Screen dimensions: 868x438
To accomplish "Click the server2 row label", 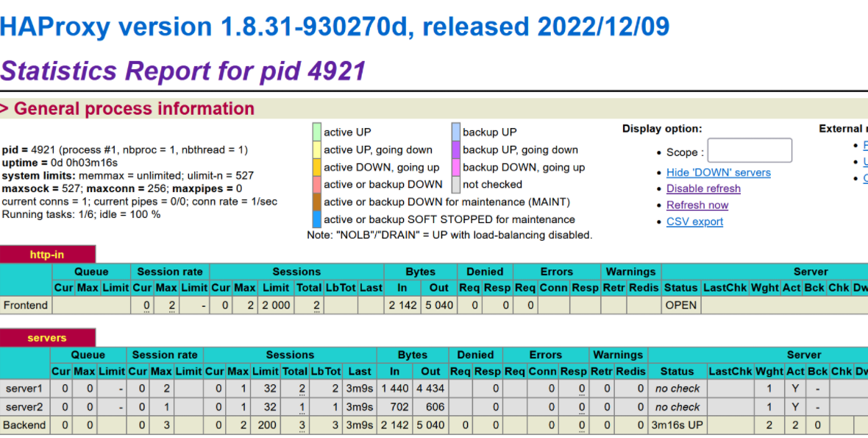I will pyautogui.click(x=24, y=407).
